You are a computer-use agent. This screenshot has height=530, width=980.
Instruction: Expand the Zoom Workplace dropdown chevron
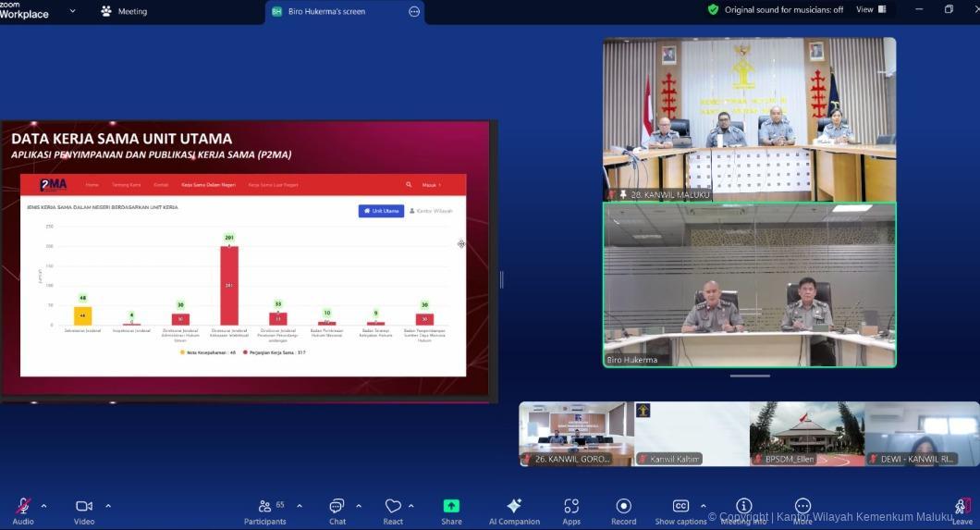pos(72,11)
